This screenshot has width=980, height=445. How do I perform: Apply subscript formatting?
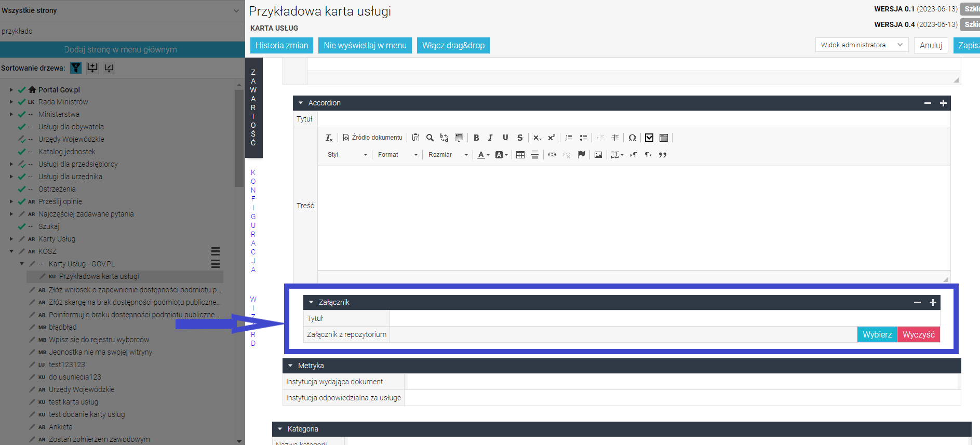(x=537, y=138)
